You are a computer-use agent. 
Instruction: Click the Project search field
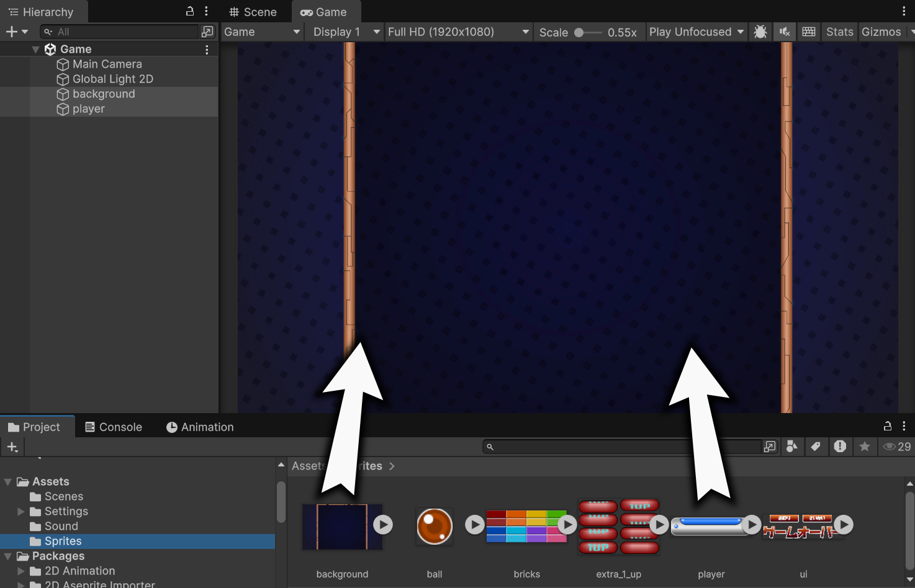(623, 447)
